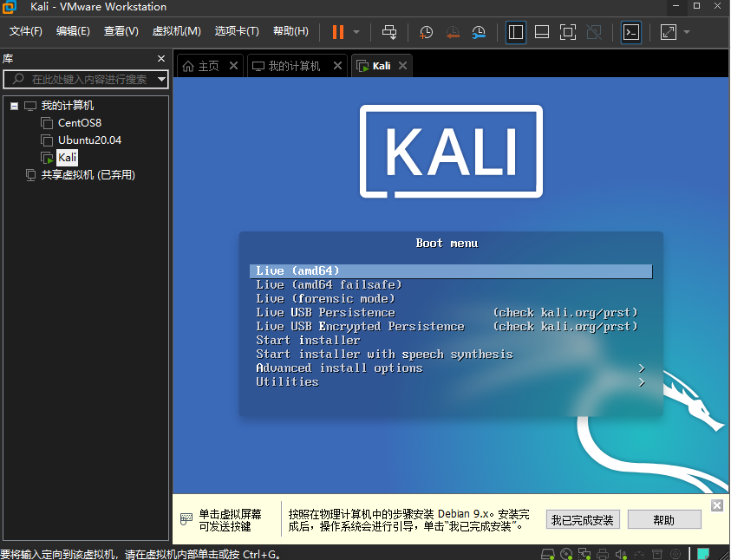Open the library search dropdown arrow
Image resolution: width=731 pixels, height=560 pixels.
(162, 79)
